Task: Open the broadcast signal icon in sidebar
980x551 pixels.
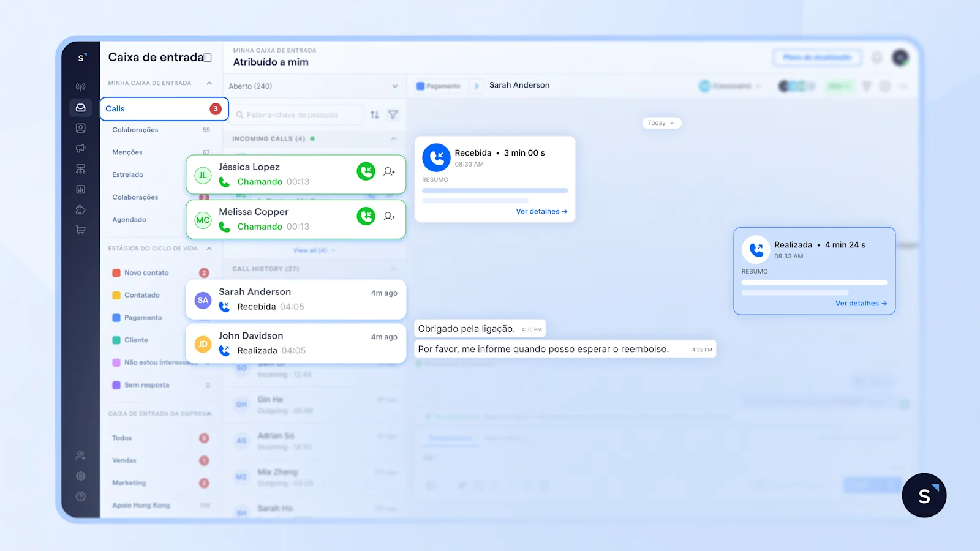Action: (x=80, y=87)
